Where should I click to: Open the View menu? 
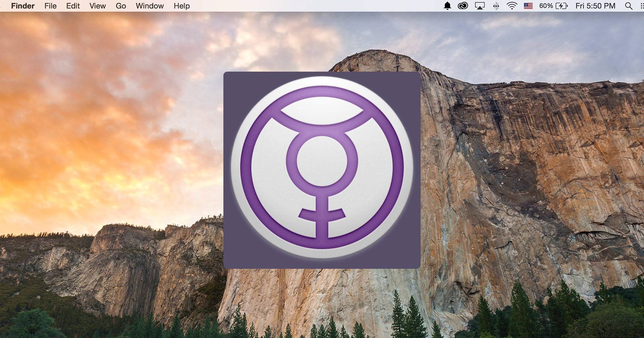click(x=97, y=6)
